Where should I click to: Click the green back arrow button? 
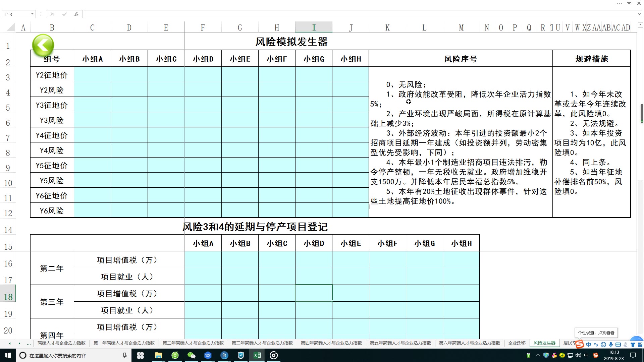(43, 45)
